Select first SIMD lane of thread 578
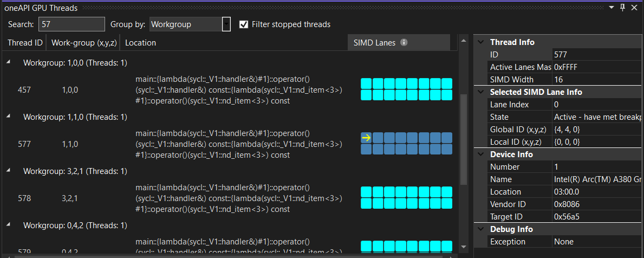Image resolution: width=644 pixels, height=258 pixels. (366, 192)
